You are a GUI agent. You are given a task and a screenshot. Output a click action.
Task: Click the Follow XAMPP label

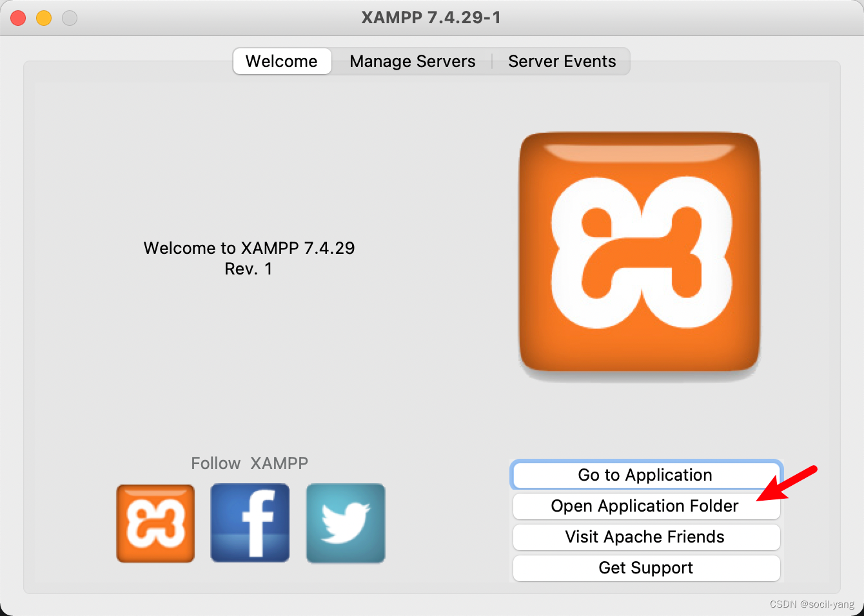tap(250, 463)
